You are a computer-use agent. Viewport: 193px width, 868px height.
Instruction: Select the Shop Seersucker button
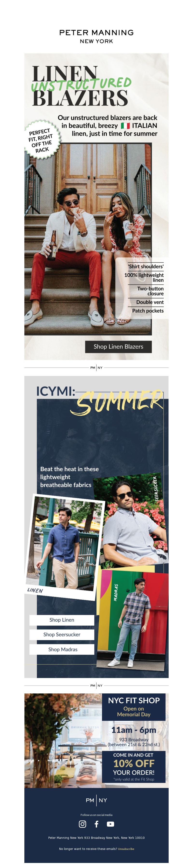(x=62, y=635)
